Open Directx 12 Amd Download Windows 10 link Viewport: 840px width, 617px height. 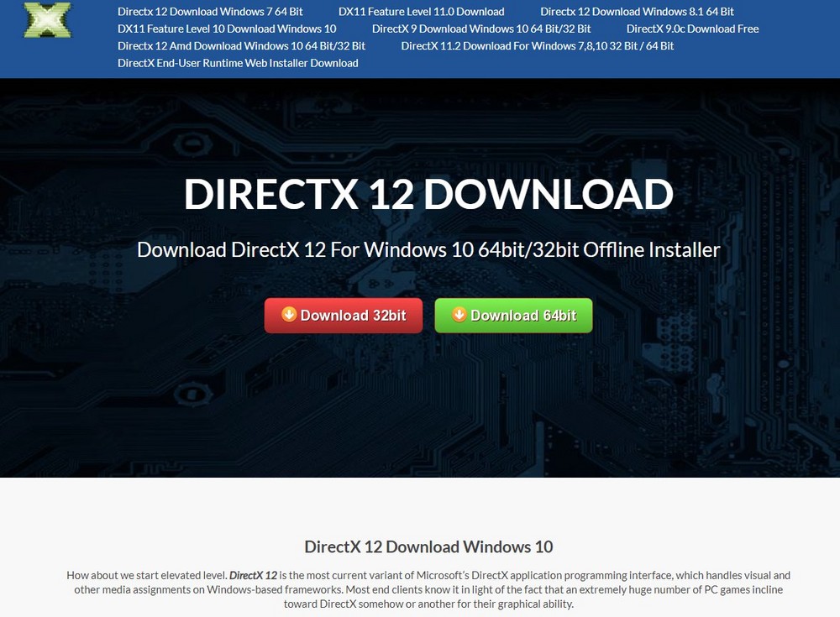(x=241, y=45)
